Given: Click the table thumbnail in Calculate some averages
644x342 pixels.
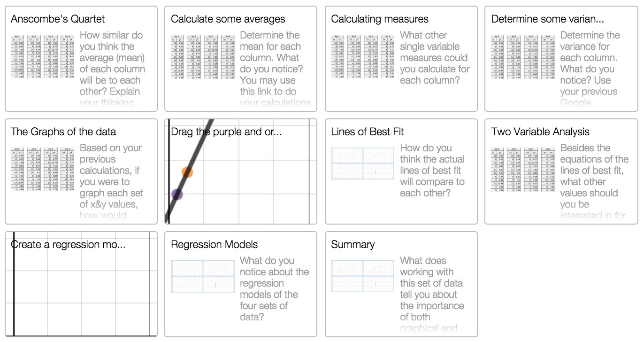Looking at the screenshot, I should (203, 57).
